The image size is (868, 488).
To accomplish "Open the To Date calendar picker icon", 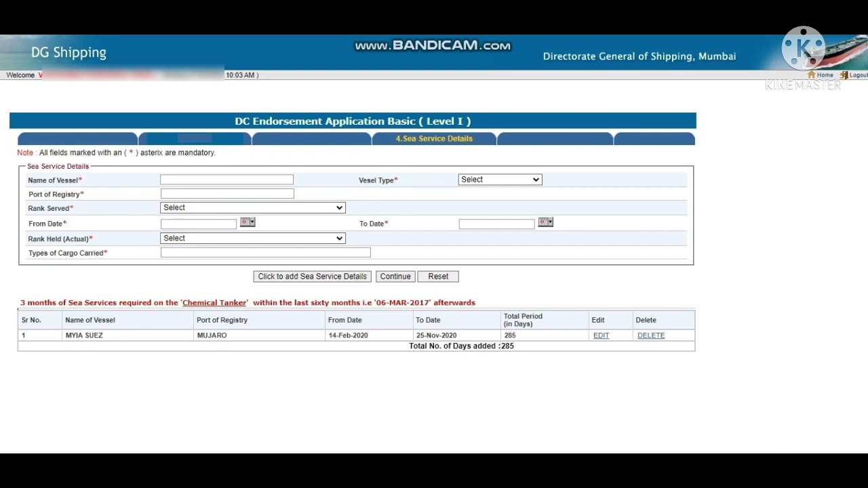I will point(546,222).
